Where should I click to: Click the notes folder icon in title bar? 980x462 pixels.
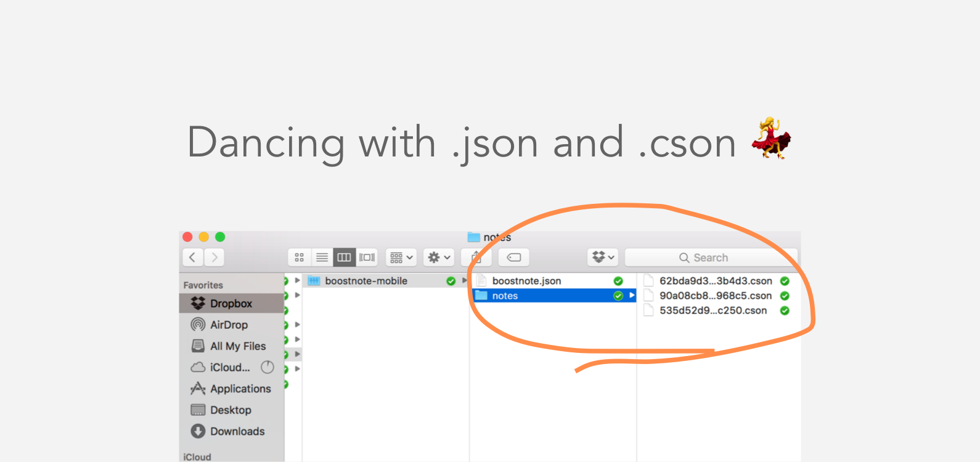(473, 237)
